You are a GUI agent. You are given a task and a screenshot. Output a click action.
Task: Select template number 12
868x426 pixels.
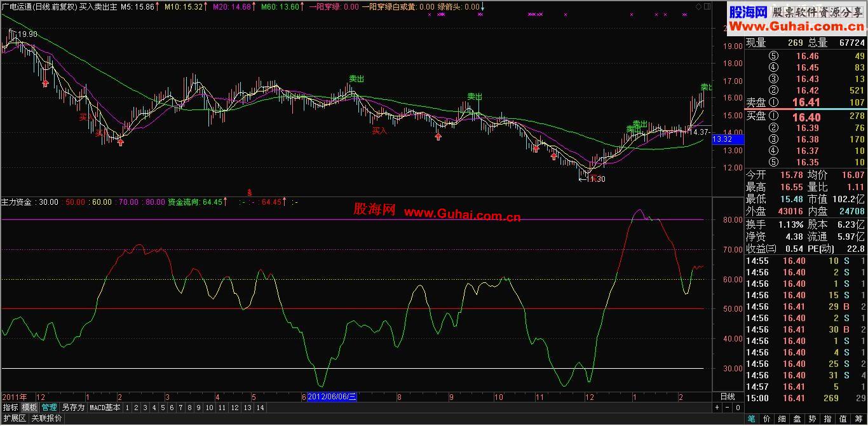coord(234,408)
